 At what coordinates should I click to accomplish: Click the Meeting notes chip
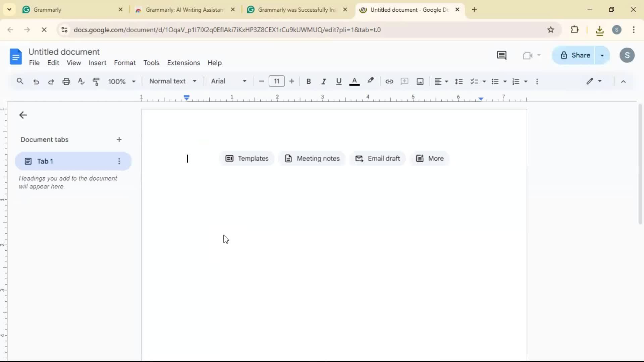pyautogui.click(x=312, y=159)
